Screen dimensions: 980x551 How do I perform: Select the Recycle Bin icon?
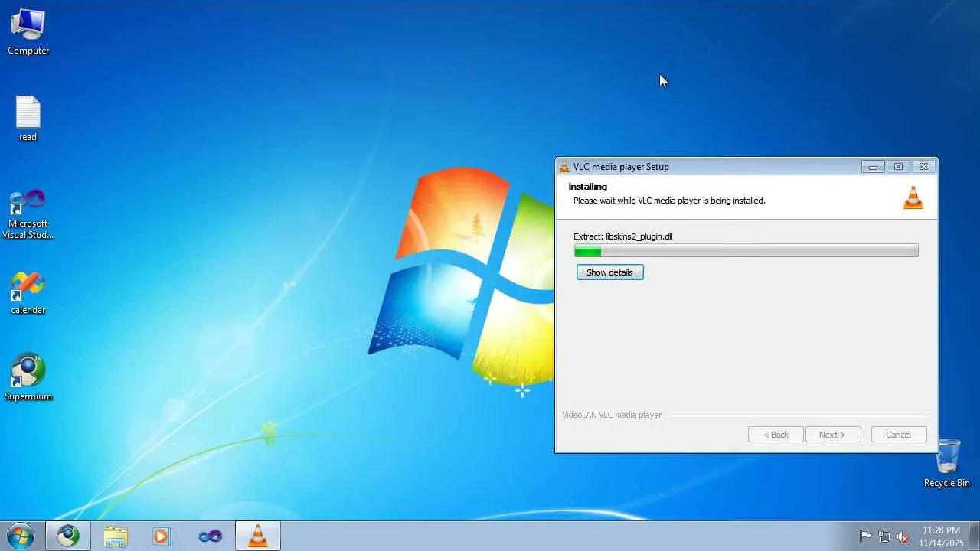click(x=947, y=464)
